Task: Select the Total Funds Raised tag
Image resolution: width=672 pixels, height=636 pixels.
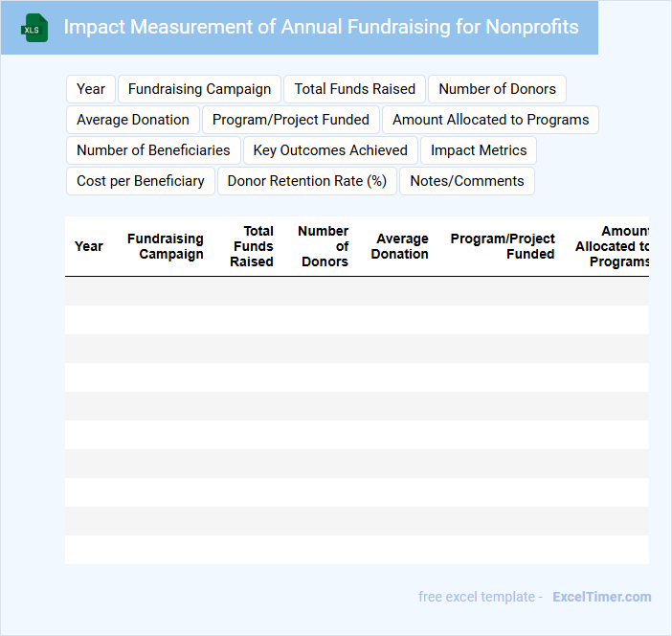Action: 354,89
